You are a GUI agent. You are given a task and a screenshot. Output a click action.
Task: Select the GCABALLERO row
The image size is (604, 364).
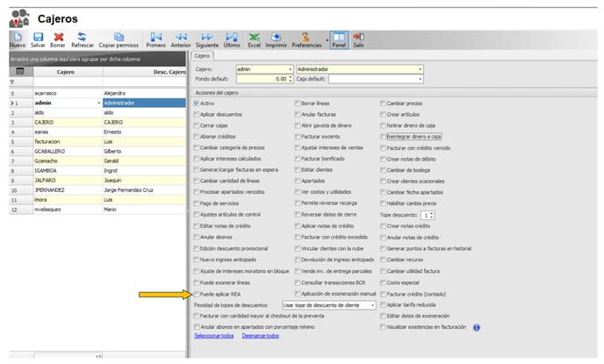pos(97,152)
